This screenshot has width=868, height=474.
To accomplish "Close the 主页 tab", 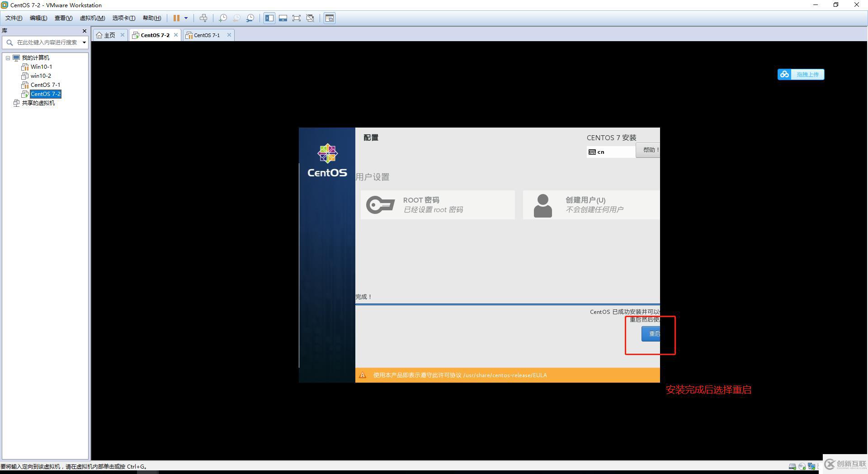I will pyautogui.click(x=123, y=35).
